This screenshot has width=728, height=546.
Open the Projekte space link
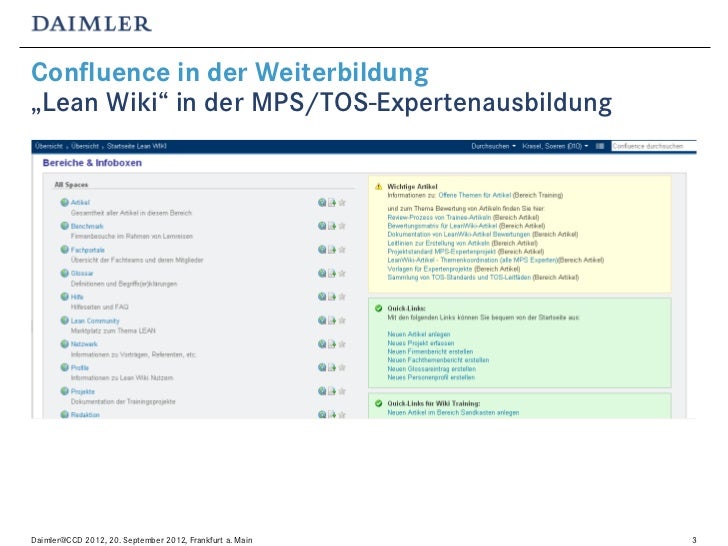click(x=83, y=391)
